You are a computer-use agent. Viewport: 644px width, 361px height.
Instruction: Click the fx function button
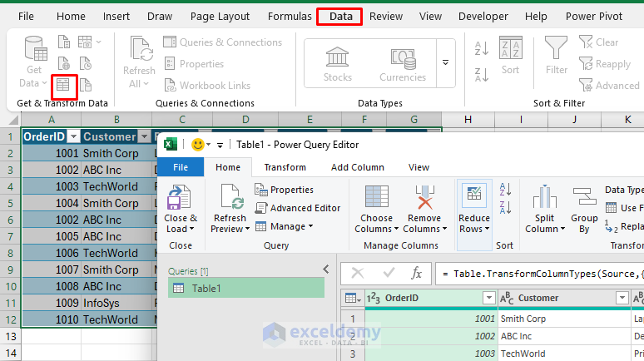click(417, 273)
